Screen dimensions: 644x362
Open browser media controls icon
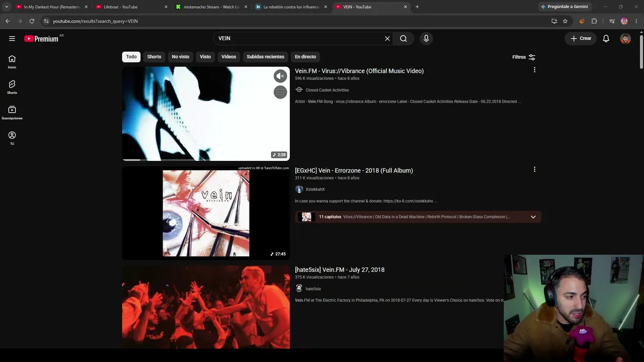tap(612, 21)
